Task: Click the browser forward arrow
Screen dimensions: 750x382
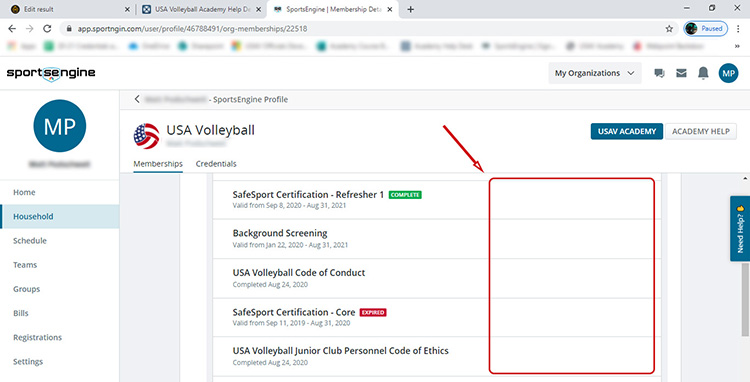Action: [x=30, y=29]
